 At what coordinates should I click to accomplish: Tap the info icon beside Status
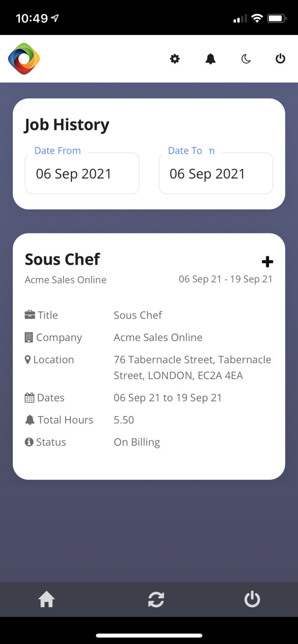tap(28, 442)
